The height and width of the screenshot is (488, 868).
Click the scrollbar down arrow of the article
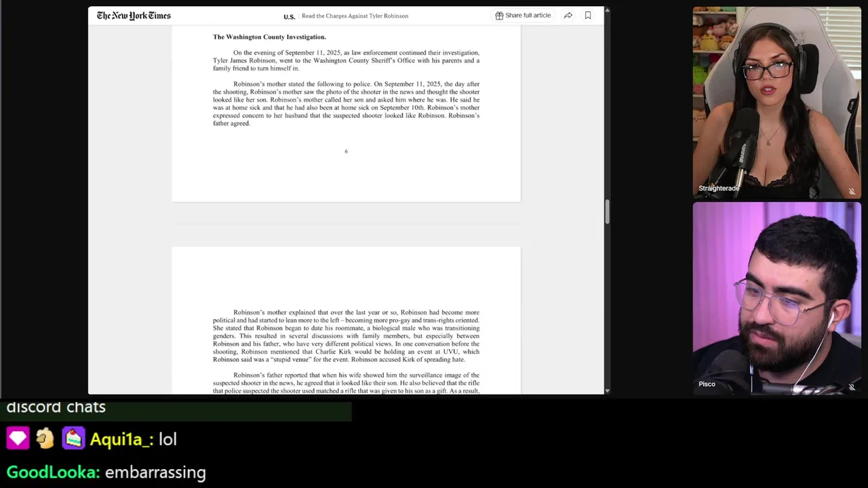click(x=607, y=390)
